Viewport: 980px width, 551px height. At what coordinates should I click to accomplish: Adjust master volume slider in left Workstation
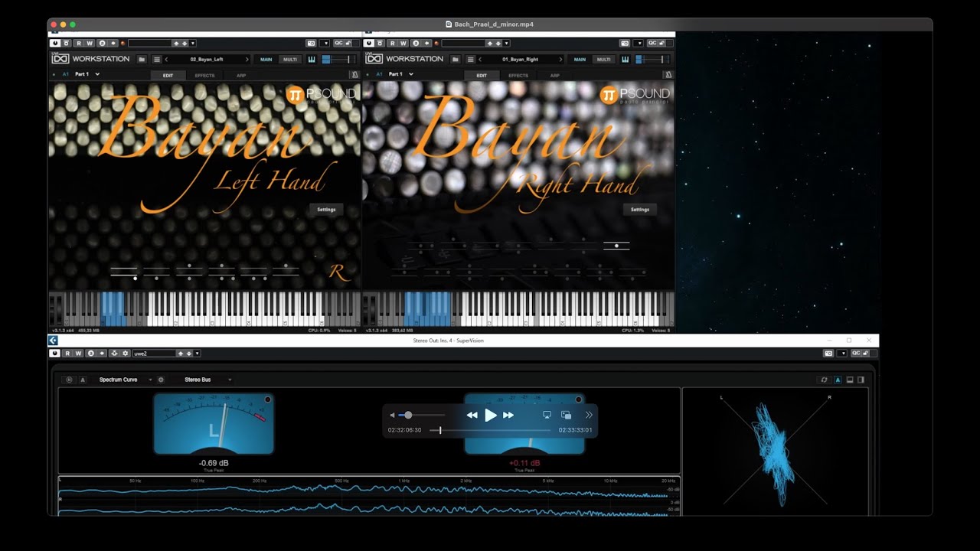[x=338, y=59]
